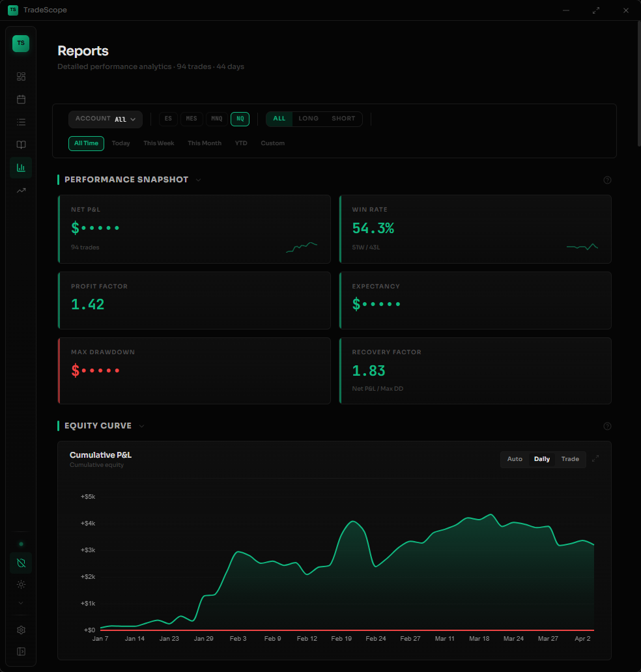Click the Profit Factor 1.42 value
The width and height of the screenshot is (641, 672).
pyautogui.click(x=87, y=304)
